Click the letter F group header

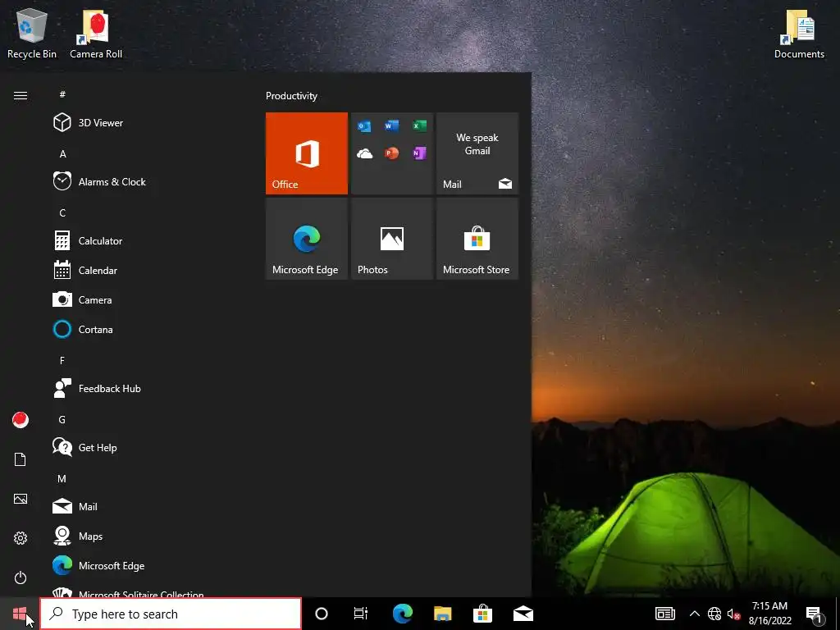tap(62, 360)
